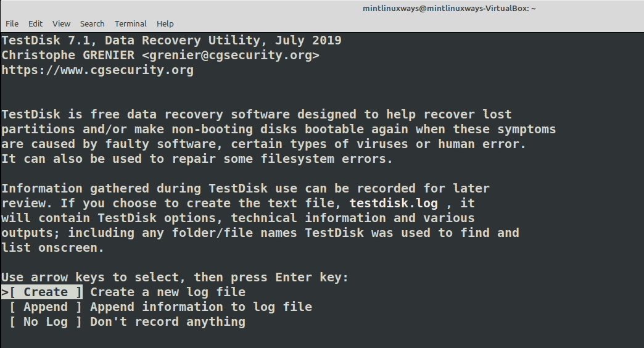
Task: Click the mintlinuxways window title text
Action: point(449,8)
